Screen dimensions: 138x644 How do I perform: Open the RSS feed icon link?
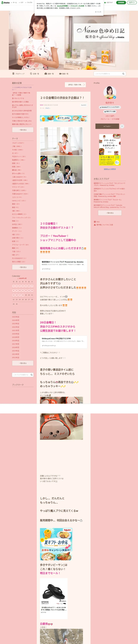pyautogui.click(x=97, y=222)
